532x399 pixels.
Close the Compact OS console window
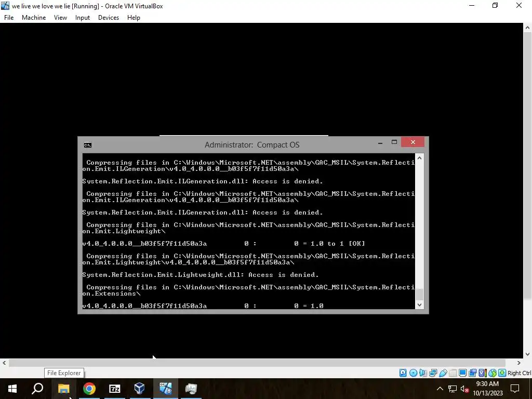click(413, 142)
